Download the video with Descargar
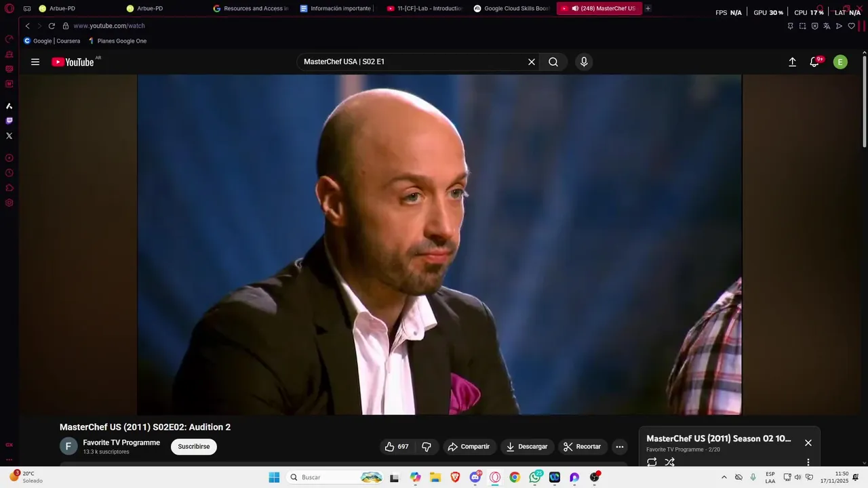This screenshot has width=868, height=488. click(x=527, y=447)
